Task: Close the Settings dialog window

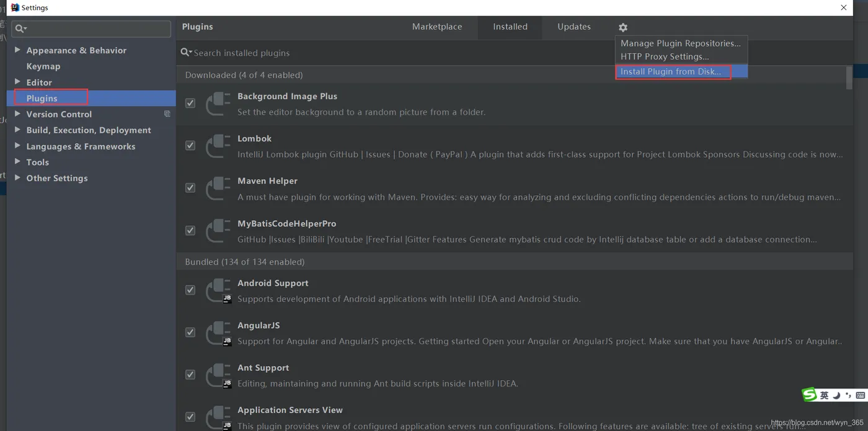Action: [843, 7]
